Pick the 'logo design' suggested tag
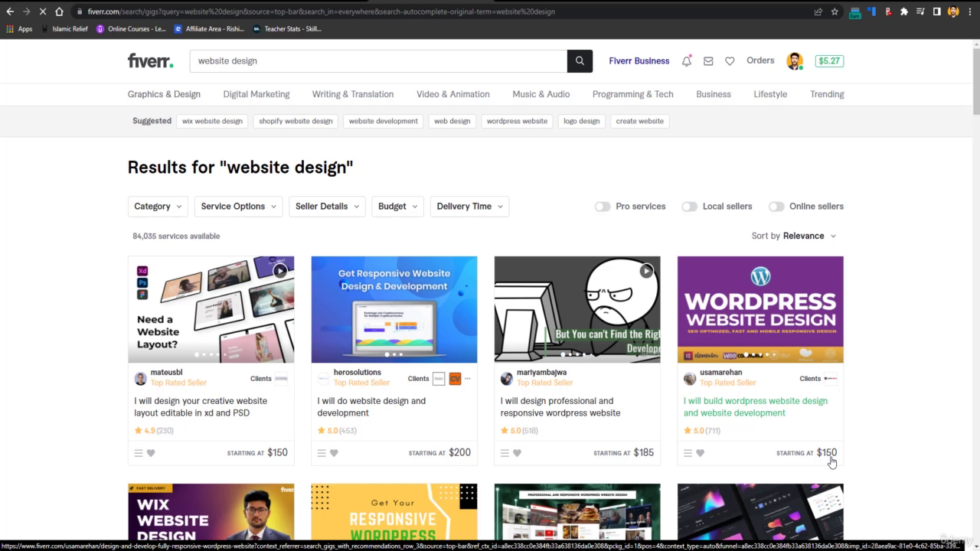Viewport: 980px width, 551px height. pyautogui.click(x=582, y=121)
